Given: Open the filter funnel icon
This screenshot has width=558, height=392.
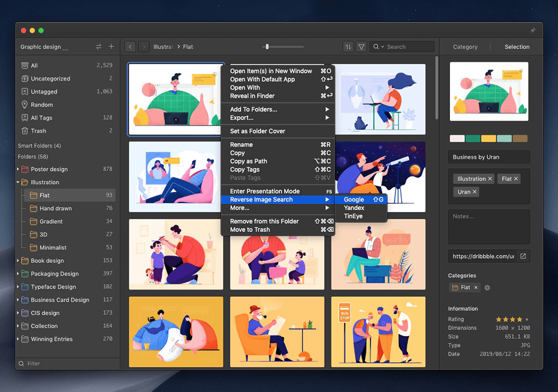Looking at the screenshot, I should click(x=361, y=47).
